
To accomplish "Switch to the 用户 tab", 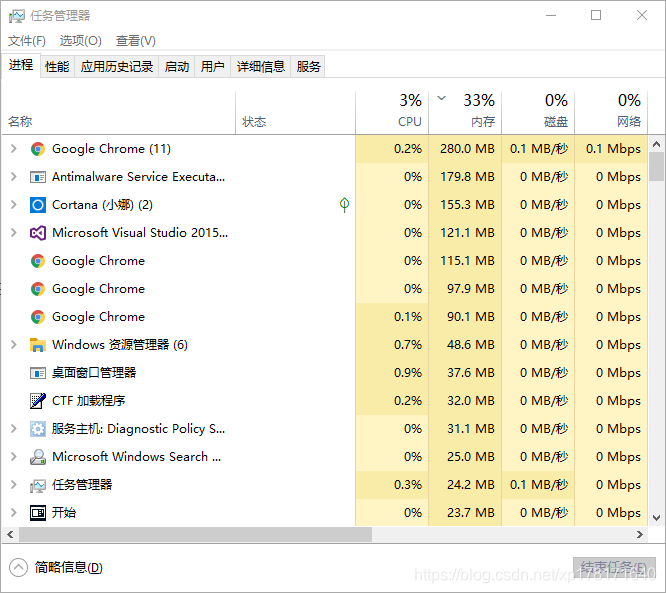I will click(x=212, y=67).
